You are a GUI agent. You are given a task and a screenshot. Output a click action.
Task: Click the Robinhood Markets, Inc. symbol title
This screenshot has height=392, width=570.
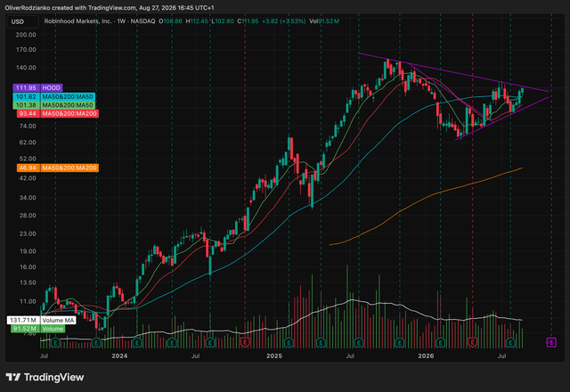tap(77, 21)
